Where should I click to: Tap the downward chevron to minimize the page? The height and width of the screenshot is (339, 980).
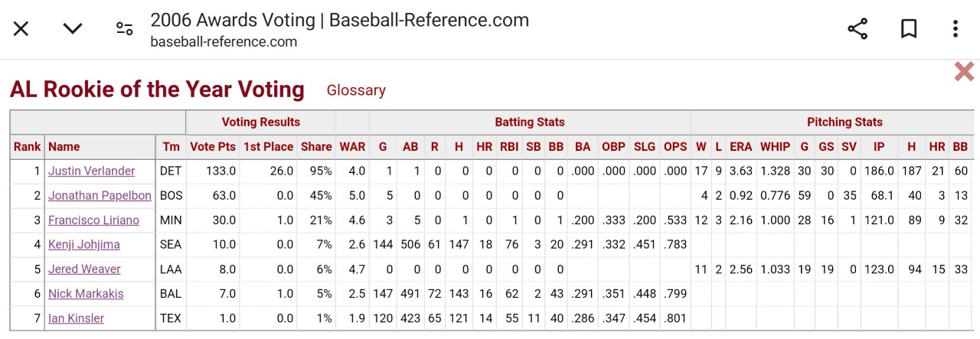point(73,29)
